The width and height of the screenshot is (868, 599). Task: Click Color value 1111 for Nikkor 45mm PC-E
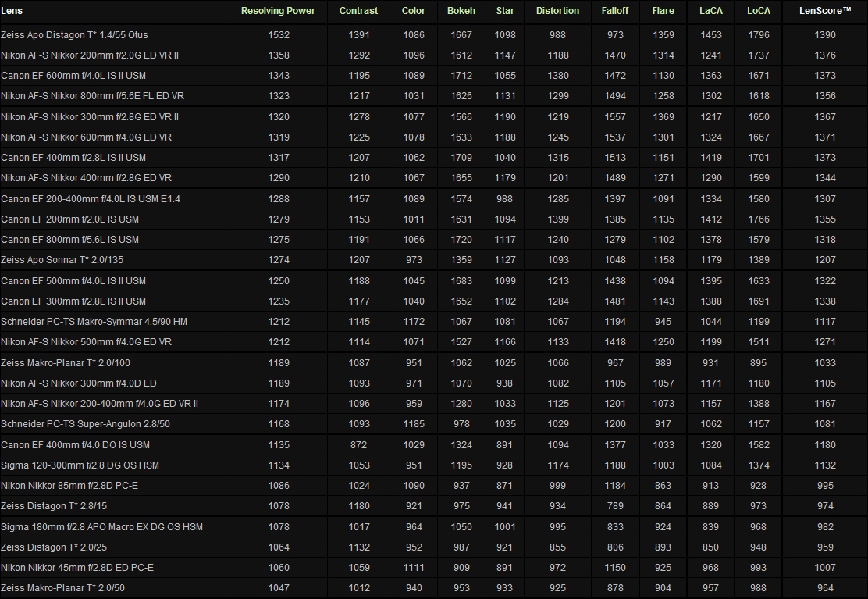[x=414, y=568]
